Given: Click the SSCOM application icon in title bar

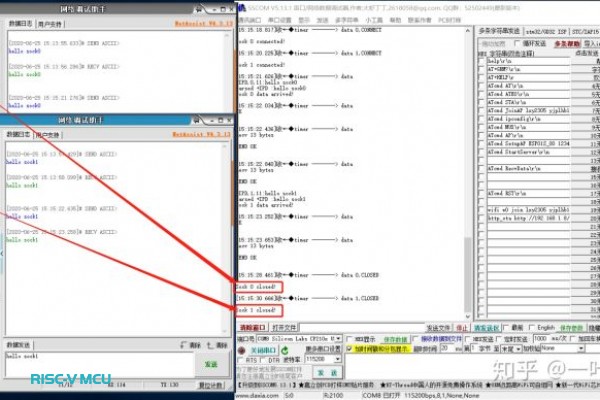Looking at the screenshot, I should click(241, 8).
